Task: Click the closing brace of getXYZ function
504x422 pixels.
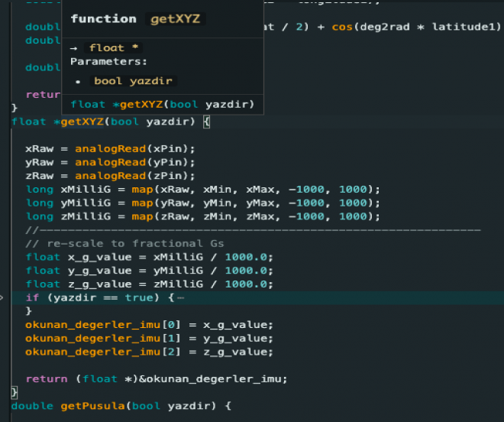Action: (14, 392)
